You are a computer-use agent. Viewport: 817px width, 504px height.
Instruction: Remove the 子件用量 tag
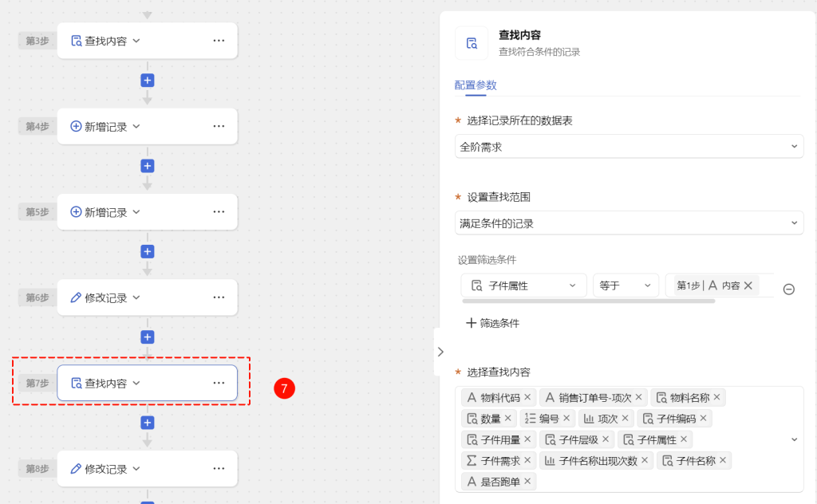tap(527, 439)
